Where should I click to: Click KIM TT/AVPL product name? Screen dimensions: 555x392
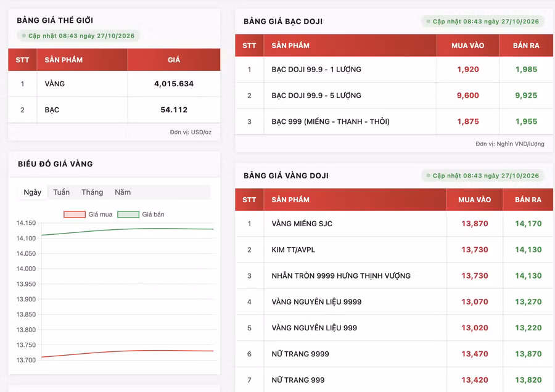[294, 250]
